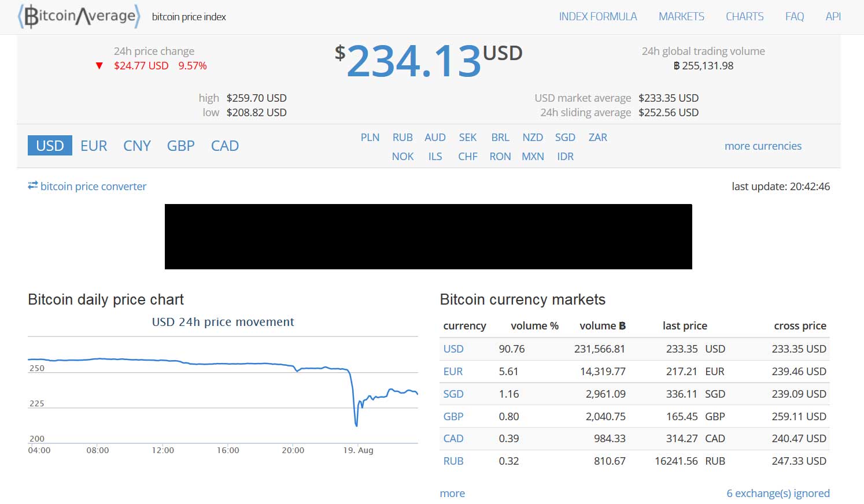Screen dimensions: 864x504
Task: Select the USD currency tab
Action: [50, 146]
